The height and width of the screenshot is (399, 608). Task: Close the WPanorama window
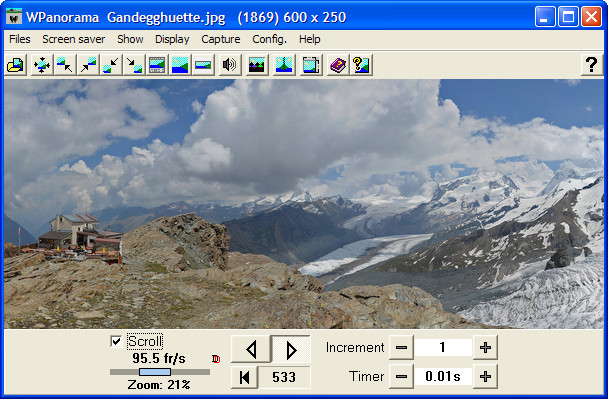click(x=592, y=17)
